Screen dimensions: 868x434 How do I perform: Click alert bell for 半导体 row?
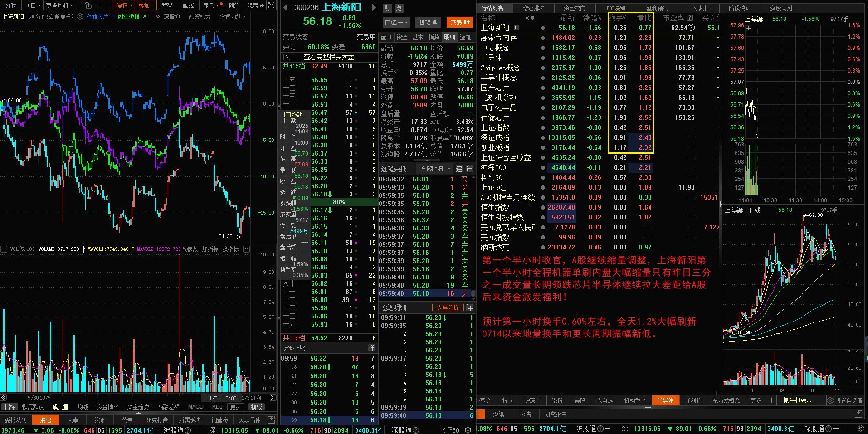[x=543, y=58]
